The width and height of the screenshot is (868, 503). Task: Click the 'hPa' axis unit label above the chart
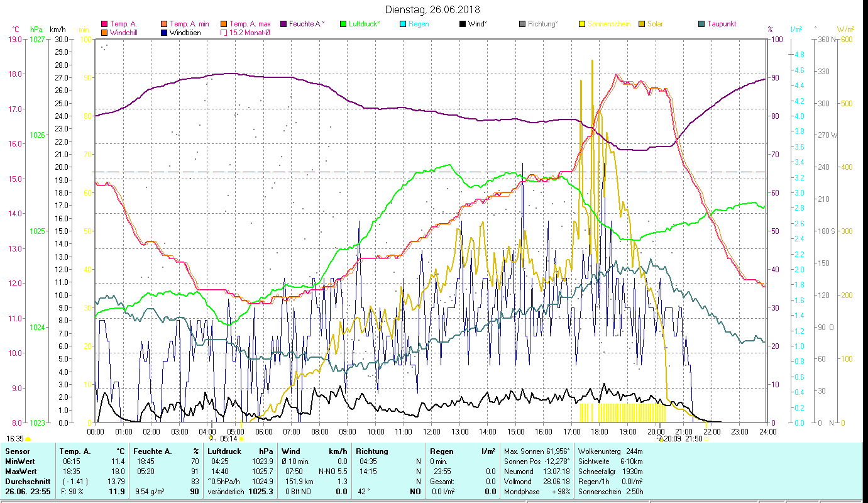point(36,30)
